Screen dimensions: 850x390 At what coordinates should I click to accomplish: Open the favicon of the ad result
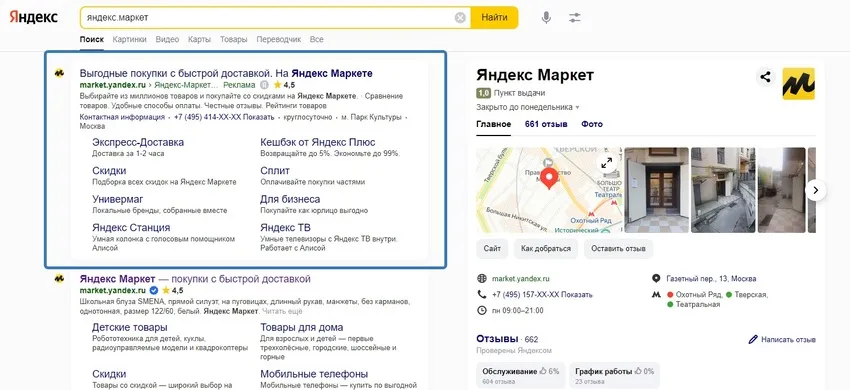click(59, 73)
